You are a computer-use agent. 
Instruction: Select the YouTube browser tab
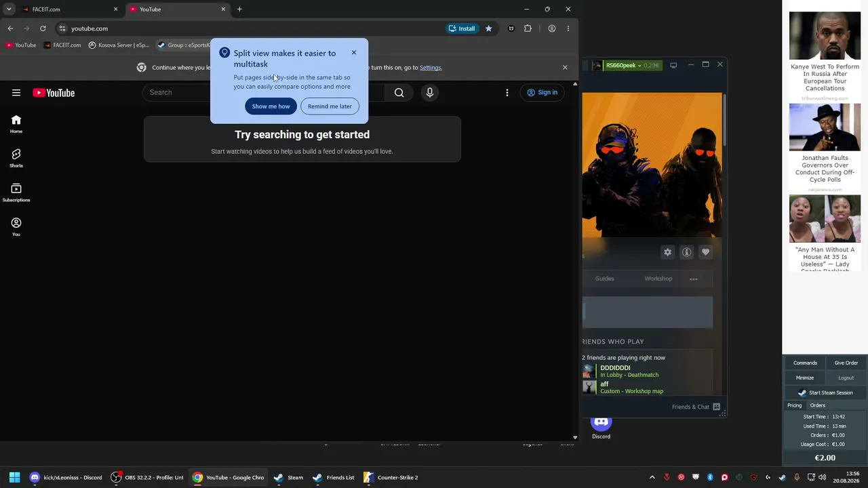(x=176, y=9)
